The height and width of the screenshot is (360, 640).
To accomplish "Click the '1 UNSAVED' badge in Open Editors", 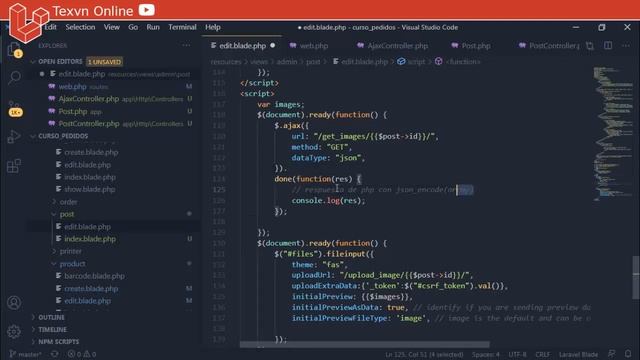I will [104, 62].
